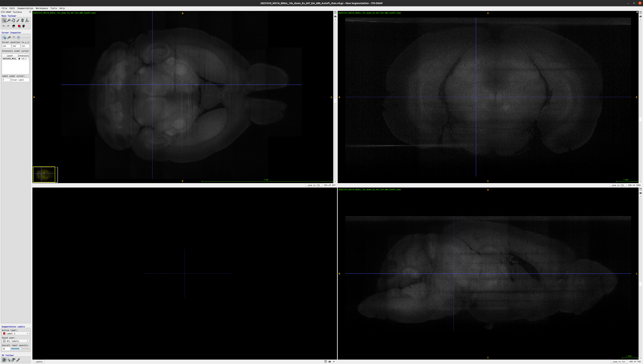Select the Snake active contour tool

23,20
